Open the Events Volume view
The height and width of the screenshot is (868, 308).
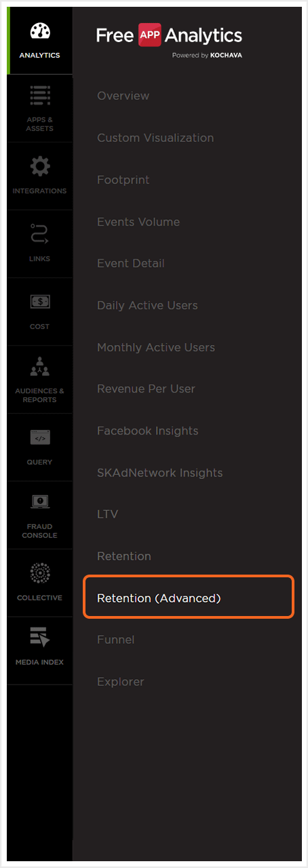138,222
